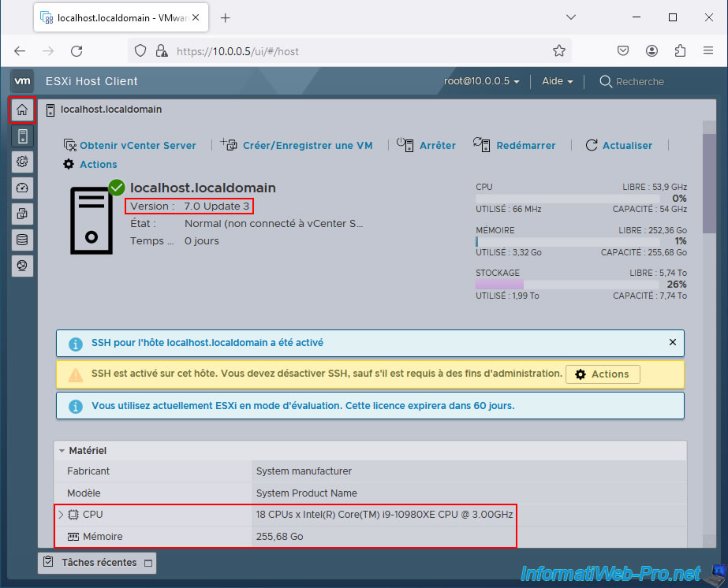Minimize the Tâches récentes panel

[x=147, y=563]
